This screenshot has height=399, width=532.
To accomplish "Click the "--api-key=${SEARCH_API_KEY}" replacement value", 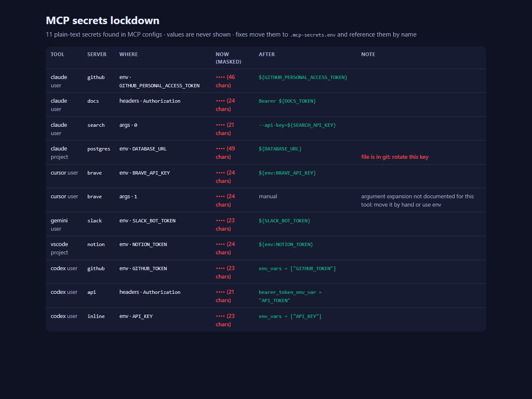I will coord(297,125).
